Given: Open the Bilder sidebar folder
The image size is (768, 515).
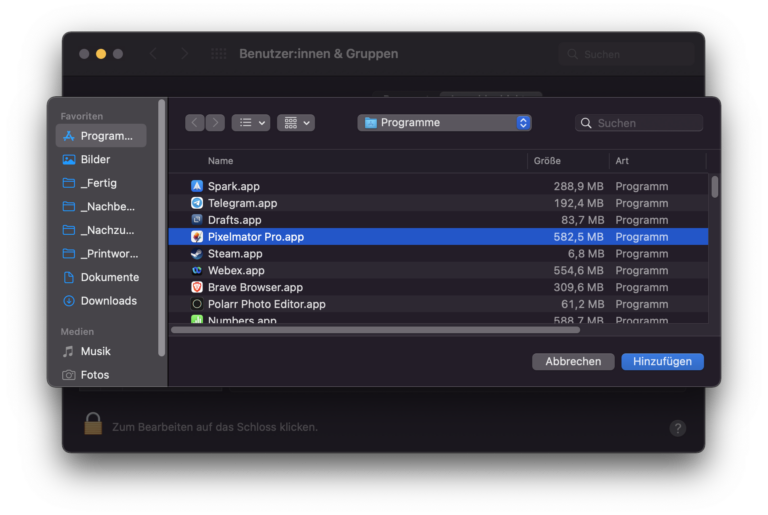Looking at the screenshot, I should [x=101, y=159].
